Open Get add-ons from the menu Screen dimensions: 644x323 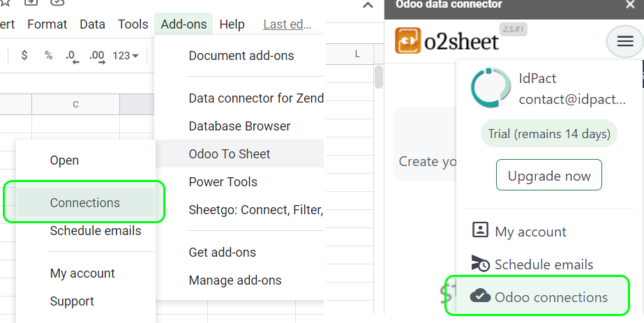[x=222, y=253]
